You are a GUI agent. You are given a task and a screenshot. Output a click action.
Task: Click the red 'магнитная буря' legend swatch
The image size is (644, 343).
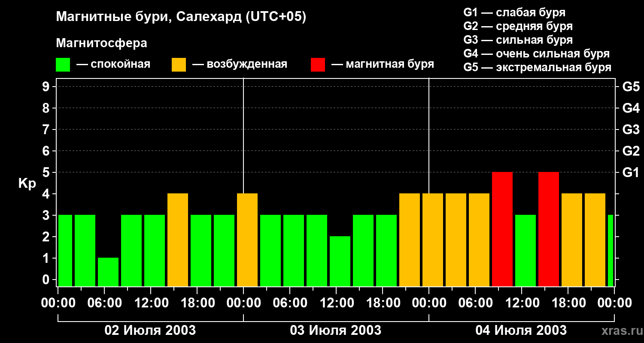pos(318,65)
